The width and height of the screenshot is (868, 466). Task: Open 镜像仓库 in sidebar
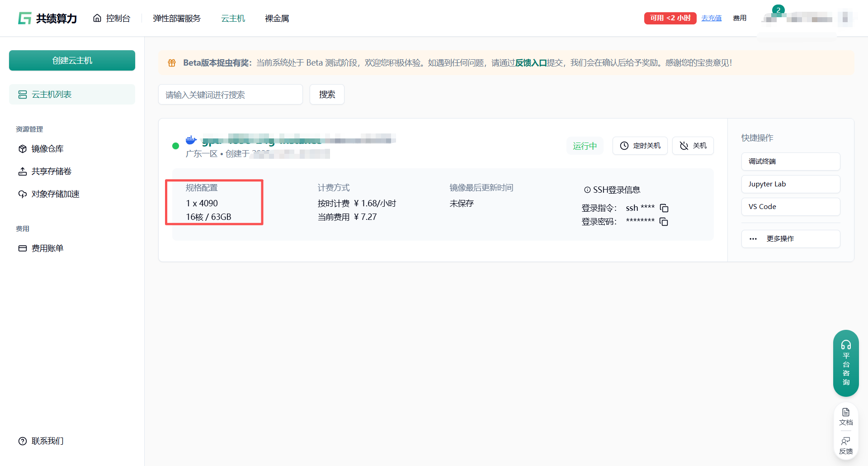coord(41,149)
